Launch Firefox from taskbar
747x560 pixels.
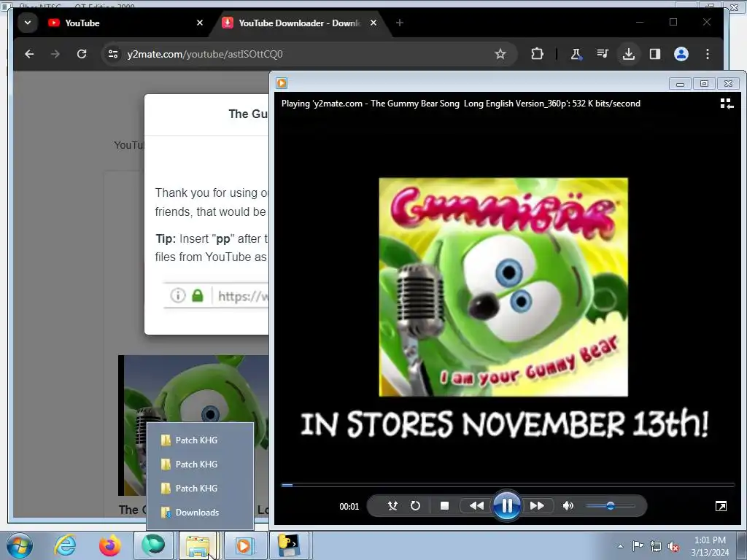tap(109, 545)
